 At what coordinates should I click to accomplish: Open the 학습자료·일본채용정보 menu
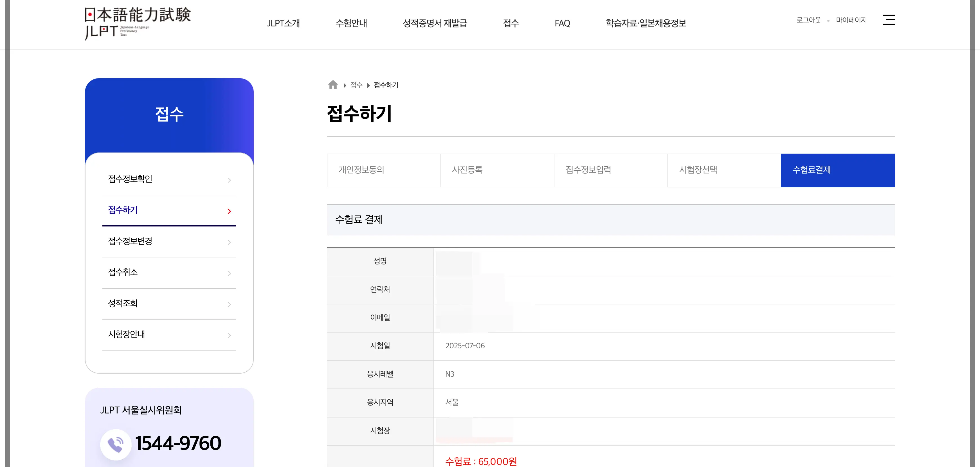(x=646, y=23)
